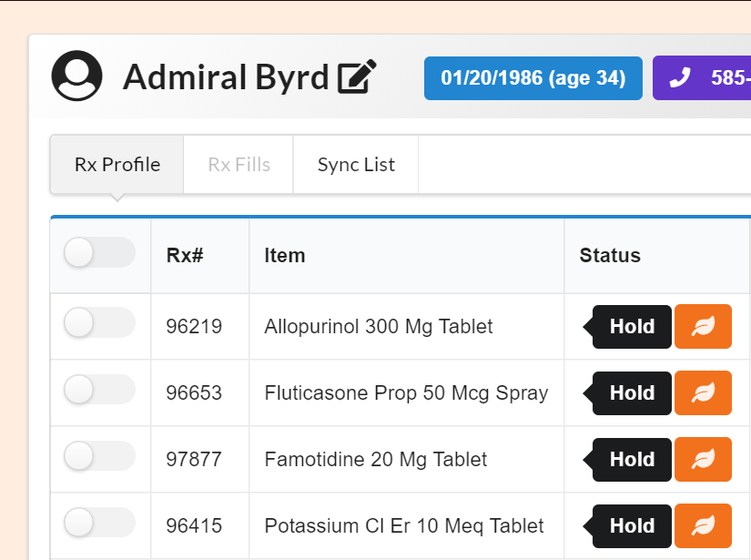
Task: Open the Sync List tab
Action: point(356,164)
